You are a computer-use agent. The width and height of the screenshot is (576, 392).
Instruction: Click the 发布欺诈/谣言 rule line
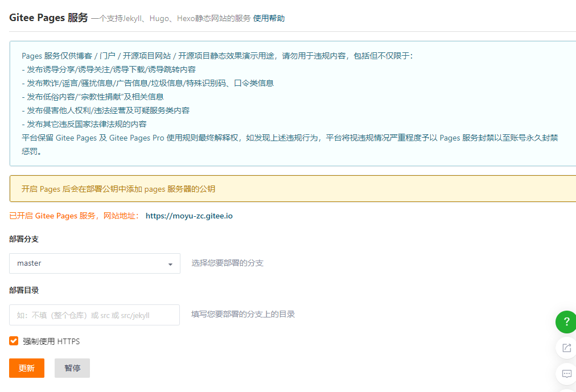pyautogui.click(x=147, y=83)
